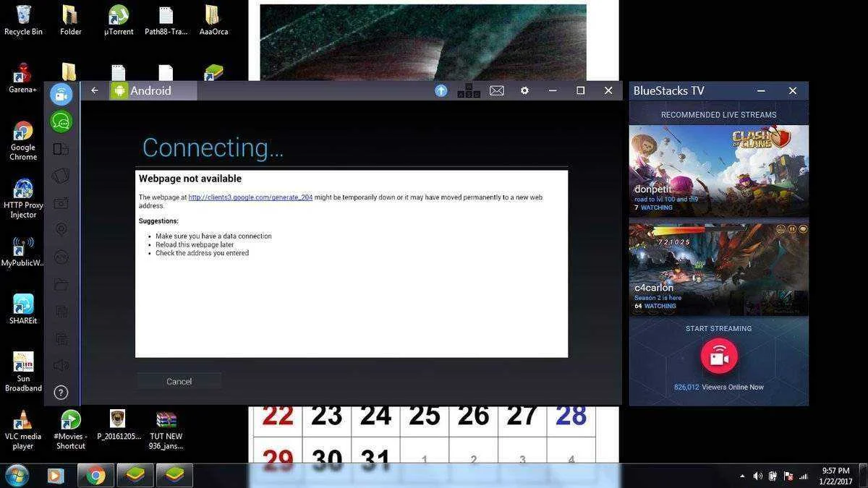This screenshot has width=868, height=488.
Task: Click the volume speaker icon in sidebar
Action: pyautogui.click(x=61, y=366)
